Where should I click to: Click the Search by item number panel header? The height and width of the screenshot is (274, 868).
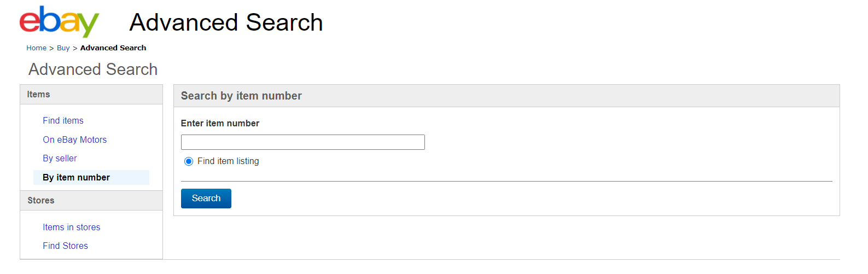click(x=241, y=96)
